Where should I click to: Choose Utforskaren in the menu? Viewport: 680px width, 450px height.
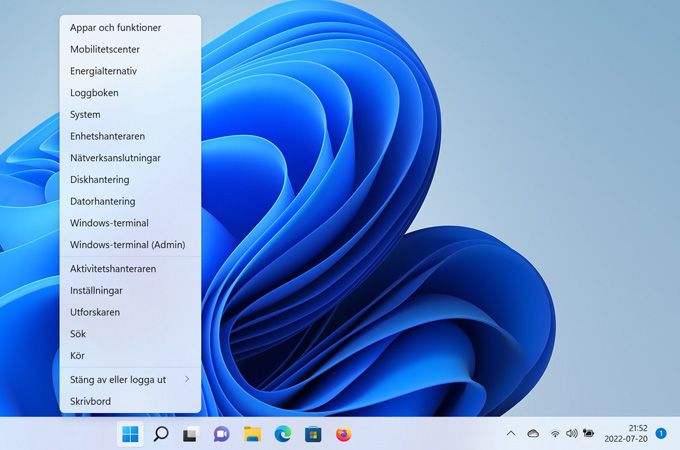[x=131, y=312]
